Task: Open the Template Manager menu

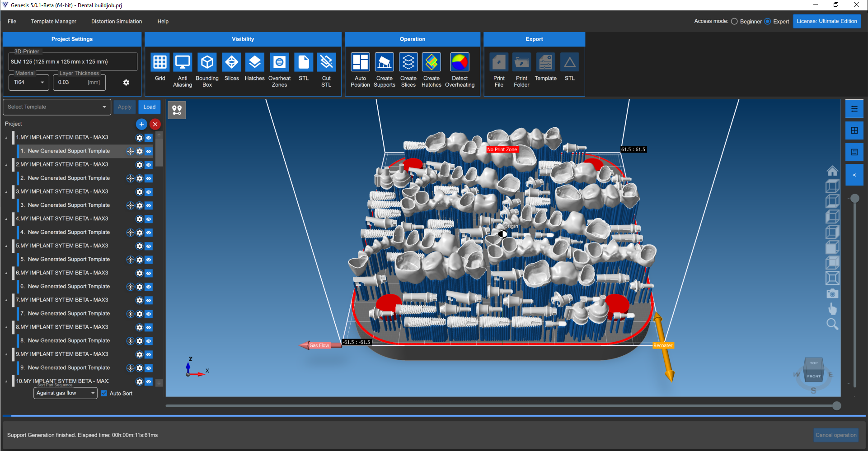Action: tap(53, 21)
